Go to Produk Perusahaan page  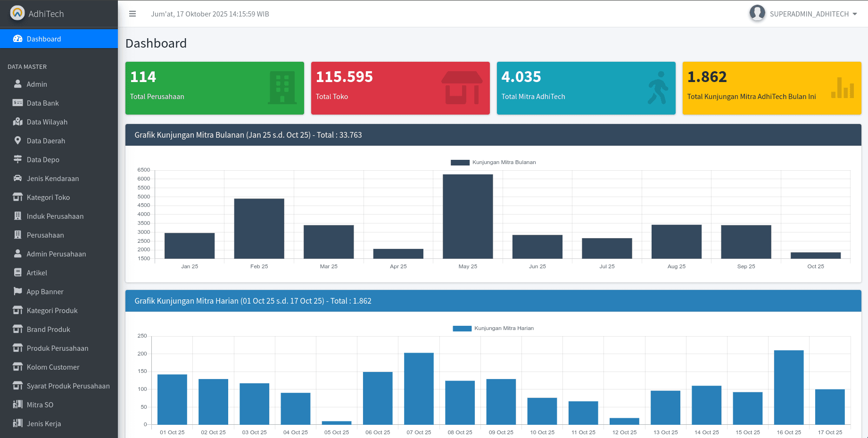pyautogui.click(x=59, y=348)
